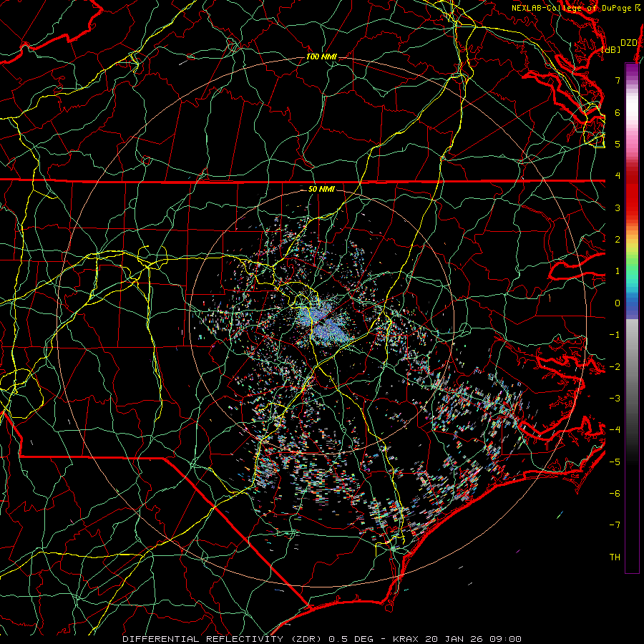
Task: Select the "1" value on the scale
Action: [x=618, y=271]
